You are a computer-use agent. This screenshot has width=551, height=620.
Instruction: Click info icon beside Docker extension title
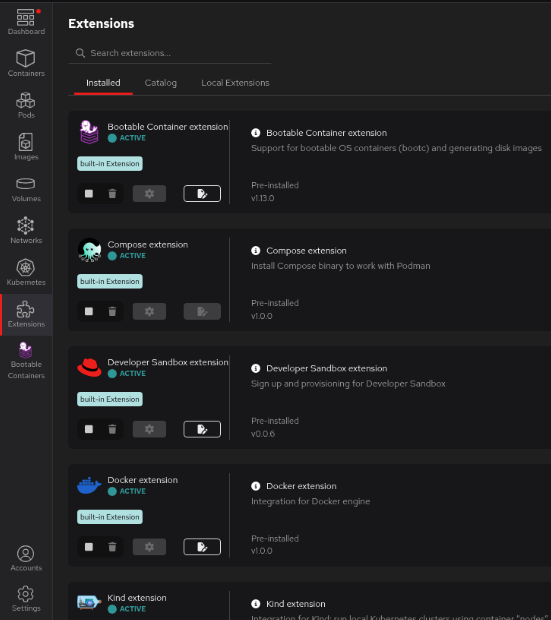256,486
